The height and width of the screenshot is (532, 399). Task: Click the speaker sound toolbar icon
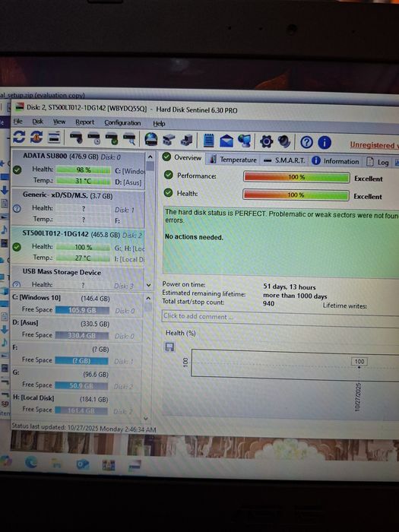point(284,142)
